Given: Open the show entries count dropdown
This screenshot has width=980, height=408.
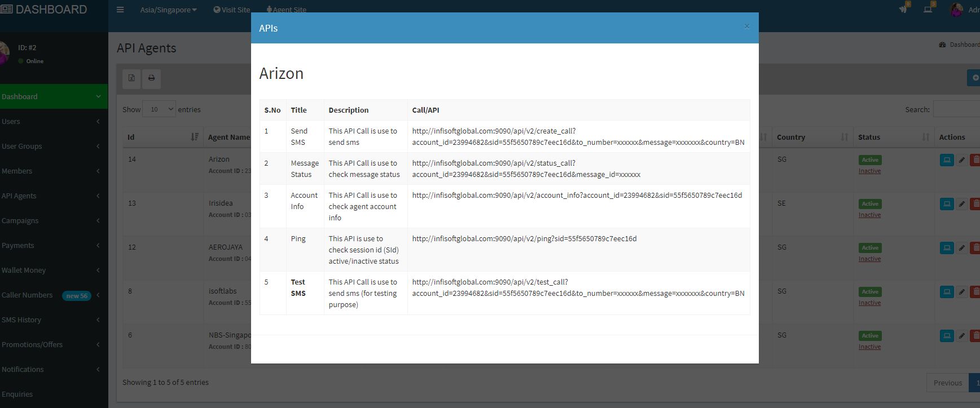Looking at the screenshot, I should [x=159, y=109].
